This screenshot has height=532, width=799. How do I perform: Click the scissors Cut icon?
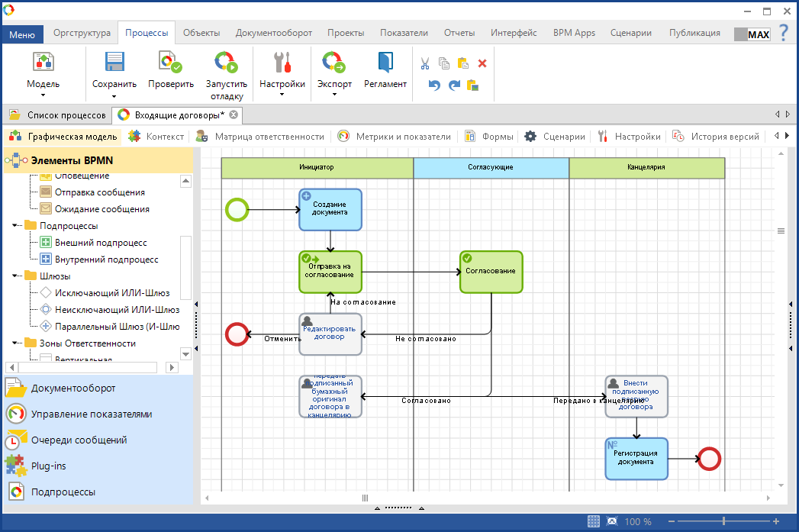pos(425,63)
